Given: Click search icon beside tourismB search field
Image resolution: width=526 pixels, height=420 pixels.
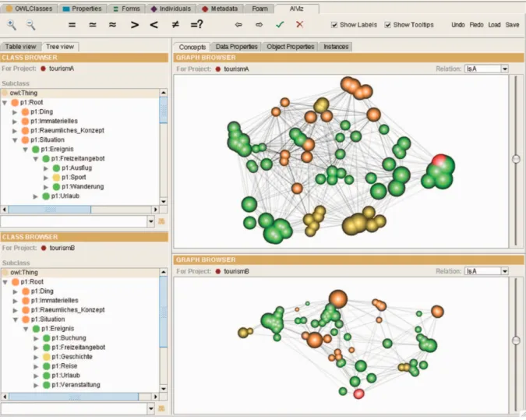Looking at the screenshot, I should click(161, 408).
